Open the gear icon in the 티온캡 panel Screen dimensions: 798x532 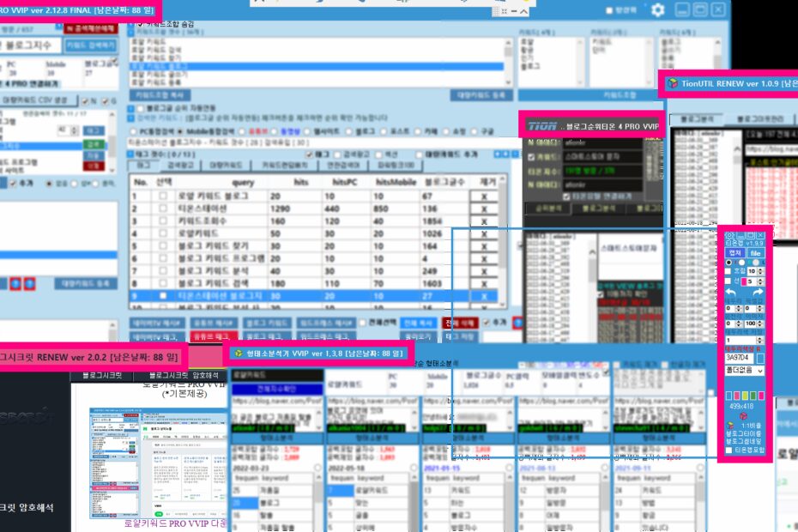[729, 236]
